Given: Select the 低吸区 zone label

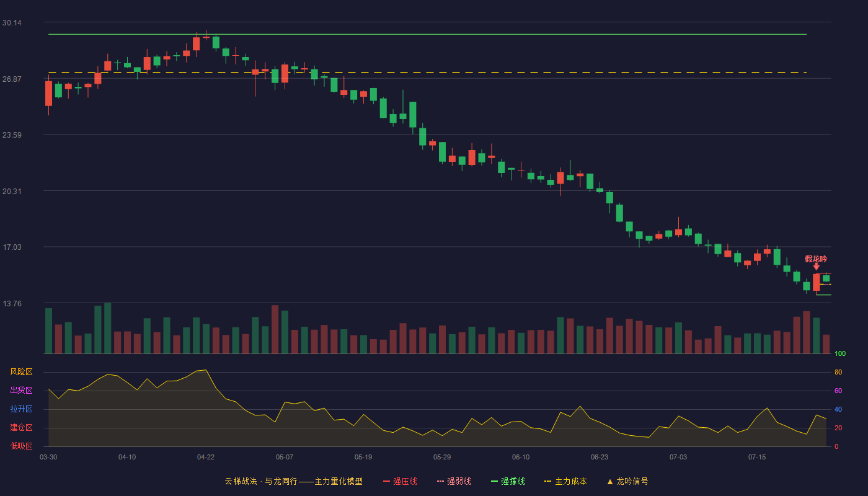Looking at the screenshot, I should [x=21, y=446].
